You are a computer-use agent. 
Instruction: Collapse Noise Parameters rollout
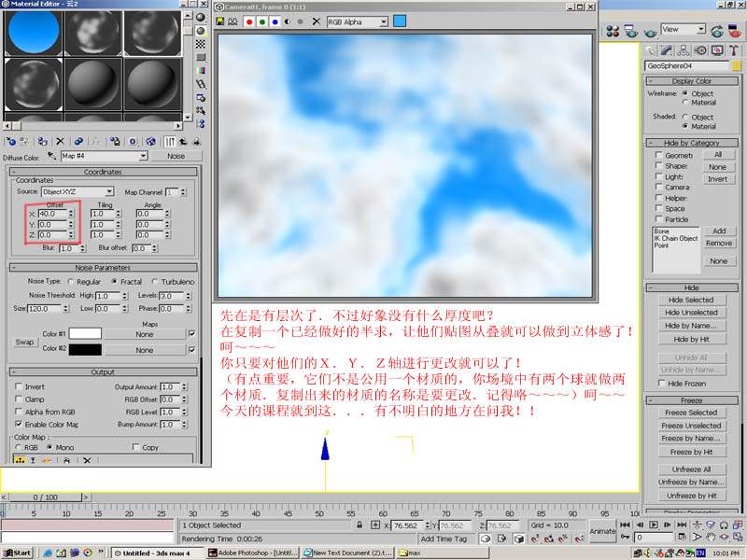point(103,268)
